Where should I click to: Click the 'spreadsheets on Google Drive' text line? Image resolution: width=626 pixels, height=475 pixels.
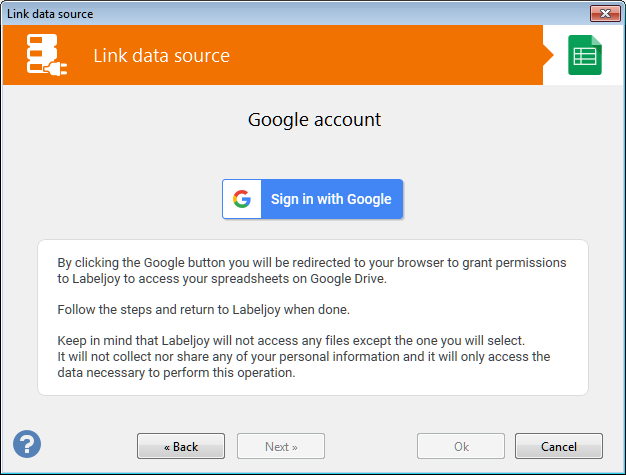tap(222, 279)
